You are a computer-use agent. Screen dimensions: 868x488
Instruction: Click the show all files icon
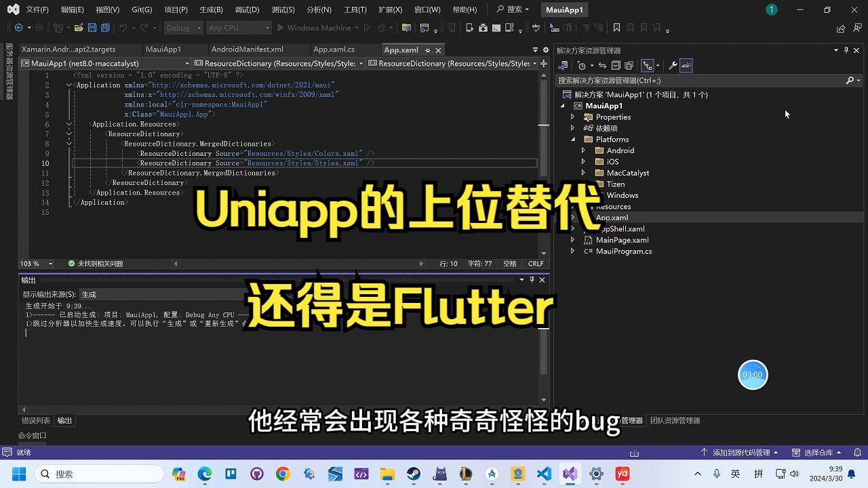(629, 66)
